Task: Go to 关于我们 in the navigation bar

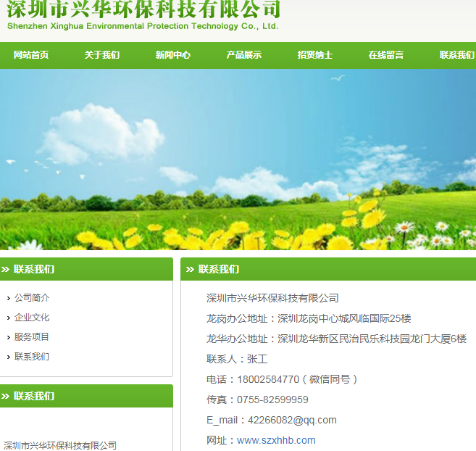Action: 102,55
